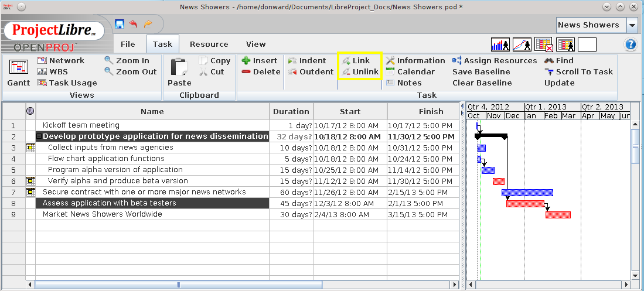Outdent the selected task
644x291 pixels.
pyautogui.click(x=311, y=72)
